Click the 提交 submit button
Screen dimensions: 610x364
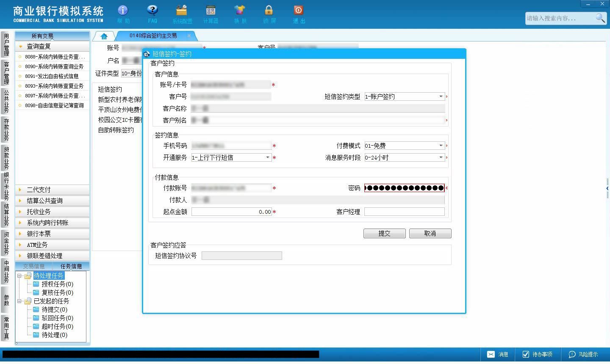click(385, 234)
